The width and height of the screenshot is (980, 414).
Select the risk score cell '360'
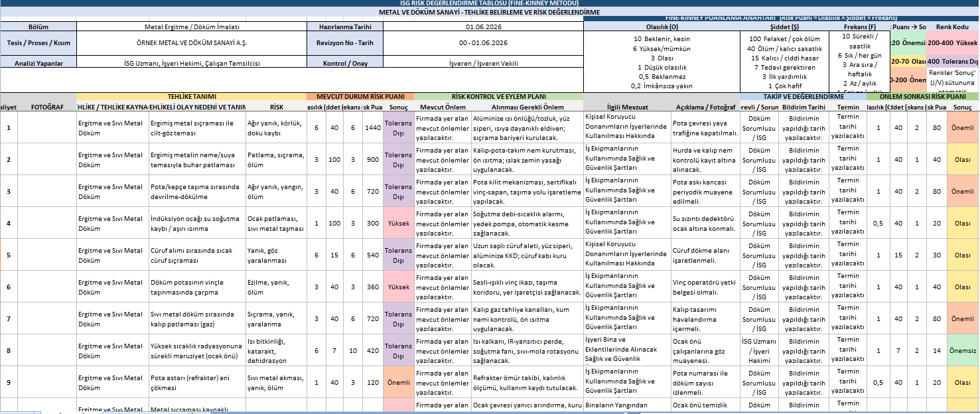click(x=373, y=287)
